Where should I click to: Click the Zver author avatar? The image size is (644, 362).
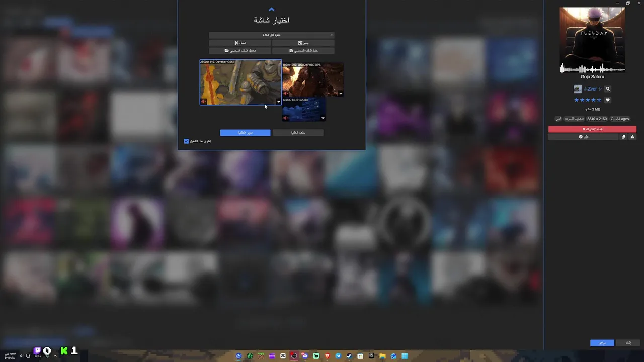coord(577,89)
